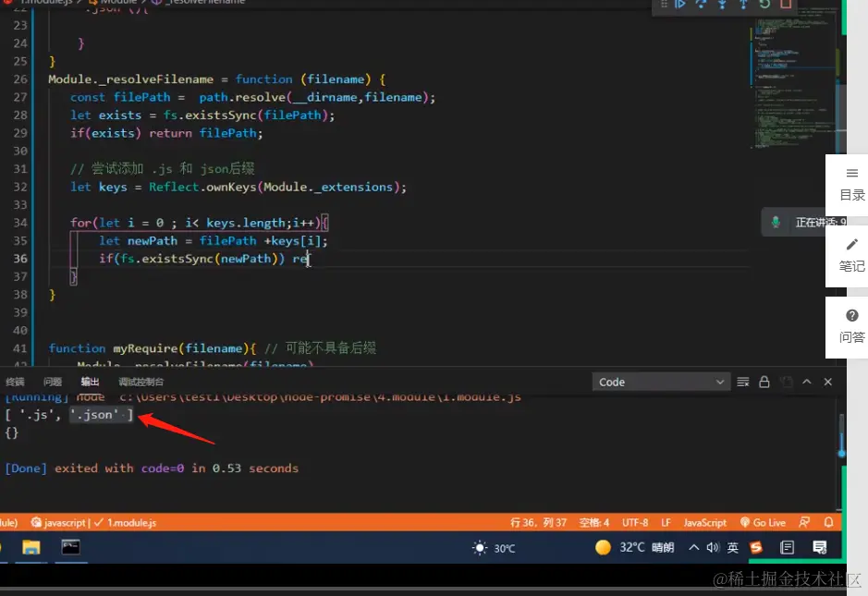
Task: Click return filePath on line 29
Action: [x=203, y=133]
